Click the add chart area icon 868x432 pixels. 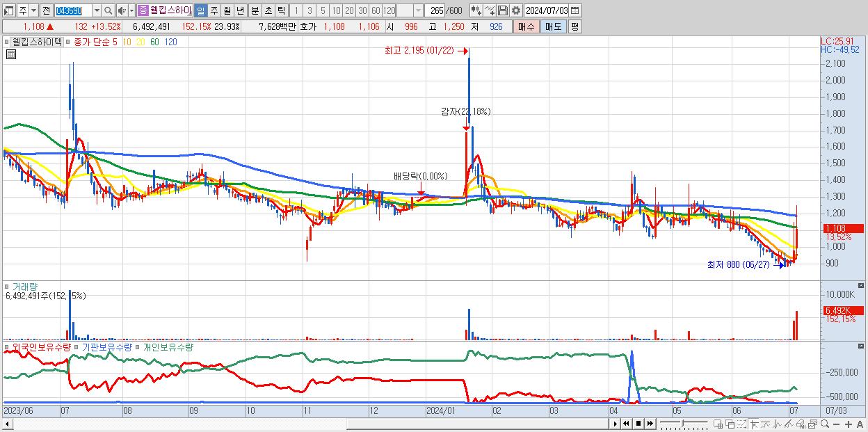point(718,424)
